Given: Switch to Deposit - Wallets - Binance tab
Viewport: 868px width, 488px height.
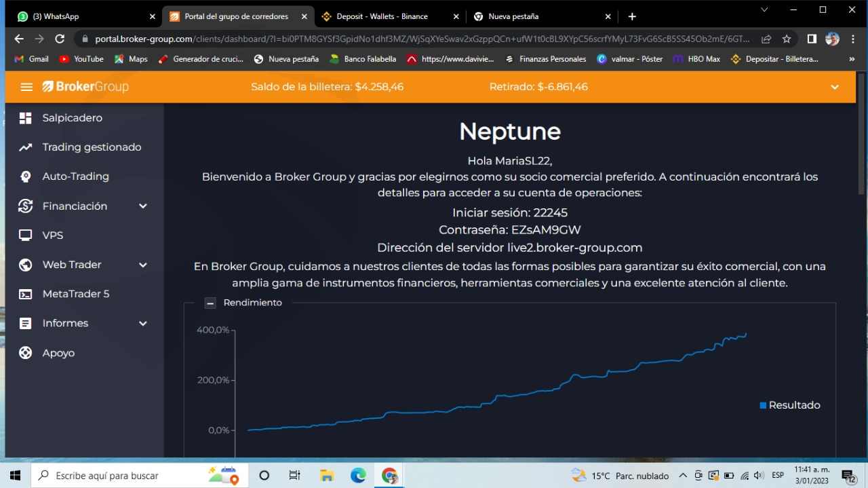Looking at the screenshot, I should 391,16.
